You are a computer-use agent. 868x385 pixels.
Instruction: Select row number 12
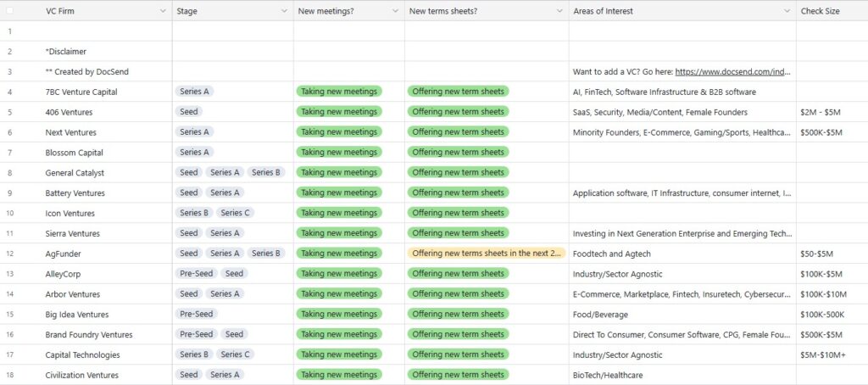click(x=9, y=254)
